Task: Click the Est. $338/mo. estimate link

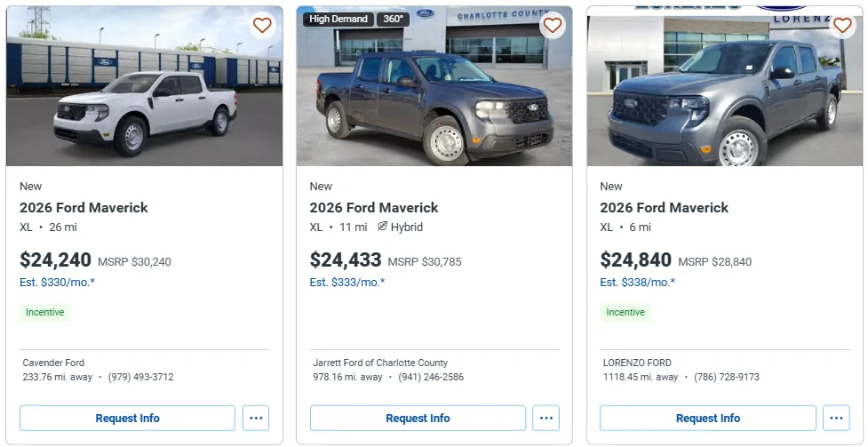Action: [637, 283]
